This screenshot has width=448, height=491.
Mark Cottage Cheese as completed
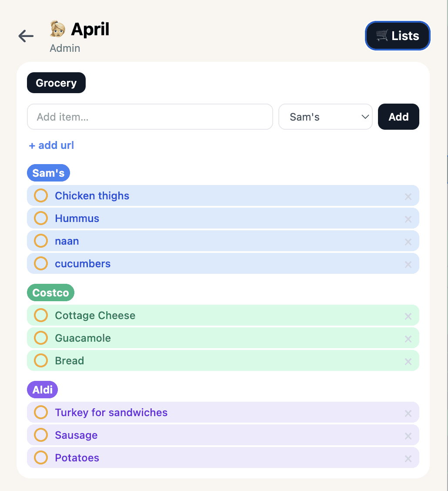pos(40,315)
